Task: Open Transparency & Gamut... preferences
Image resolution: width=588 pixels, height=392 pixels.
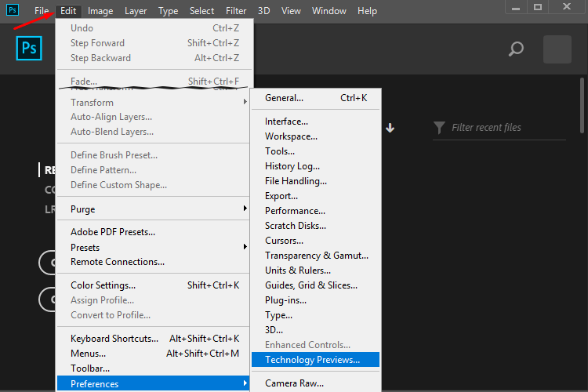Action: coord(315,256)
